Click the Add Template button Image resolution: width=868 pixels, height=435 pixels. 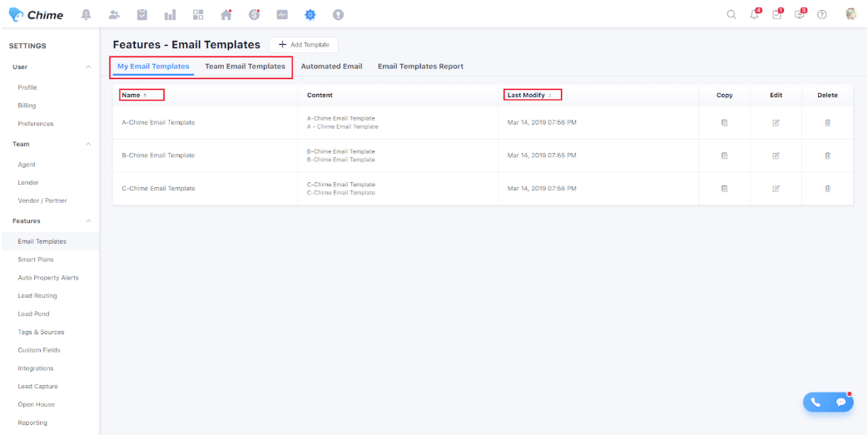304,44
